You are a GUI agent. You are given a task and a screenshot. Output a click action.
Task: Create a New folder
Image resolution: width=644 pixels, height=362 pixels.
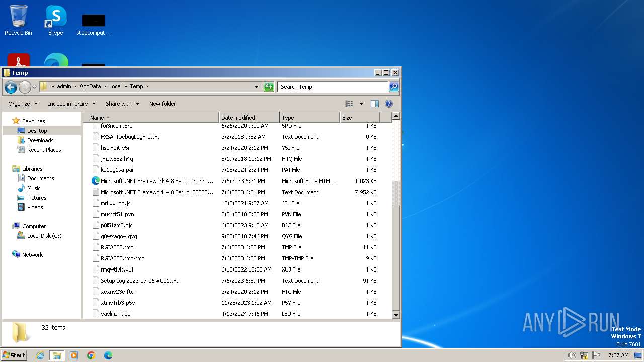(x=163, y=104)
